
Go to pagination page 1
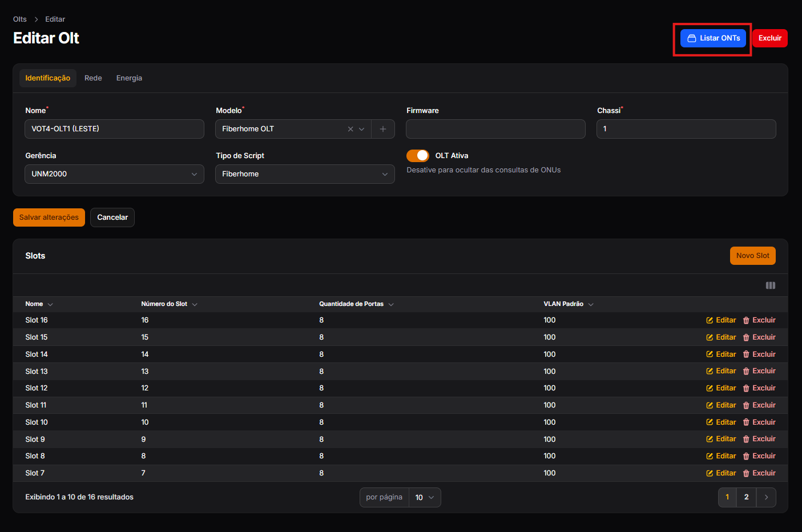[727, 497]
